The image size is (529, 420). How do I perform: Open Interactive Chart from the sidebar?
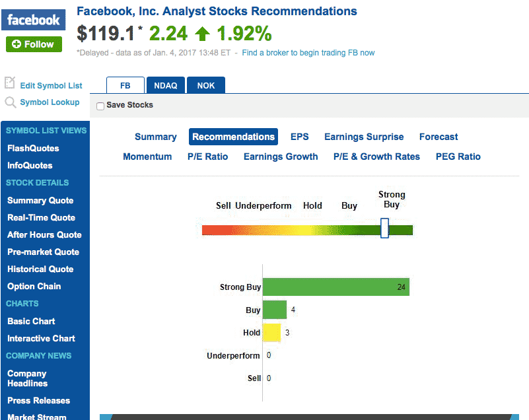tap(41, 338)
